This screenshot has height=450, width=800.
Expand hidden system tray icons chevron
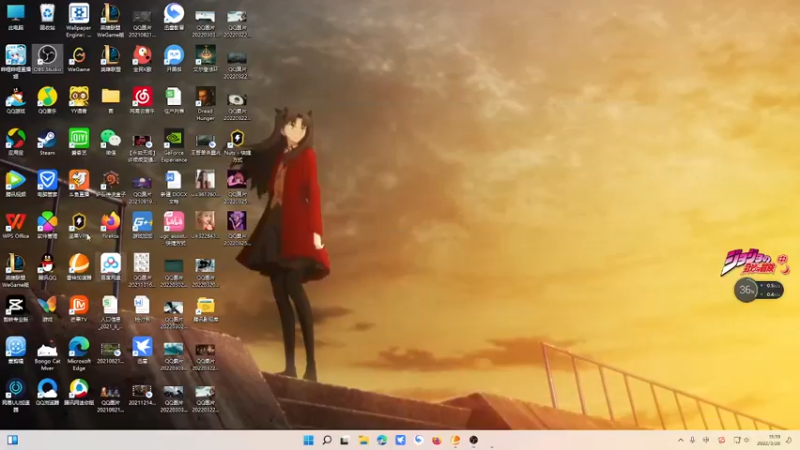[x=681, y=440]
